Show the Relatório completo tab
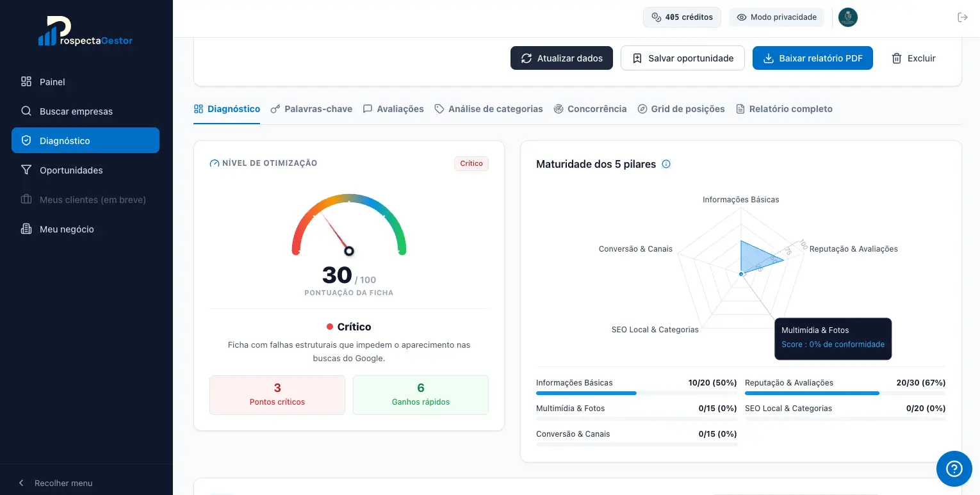Viewport: 980px width, 495px height. (784, 109)
